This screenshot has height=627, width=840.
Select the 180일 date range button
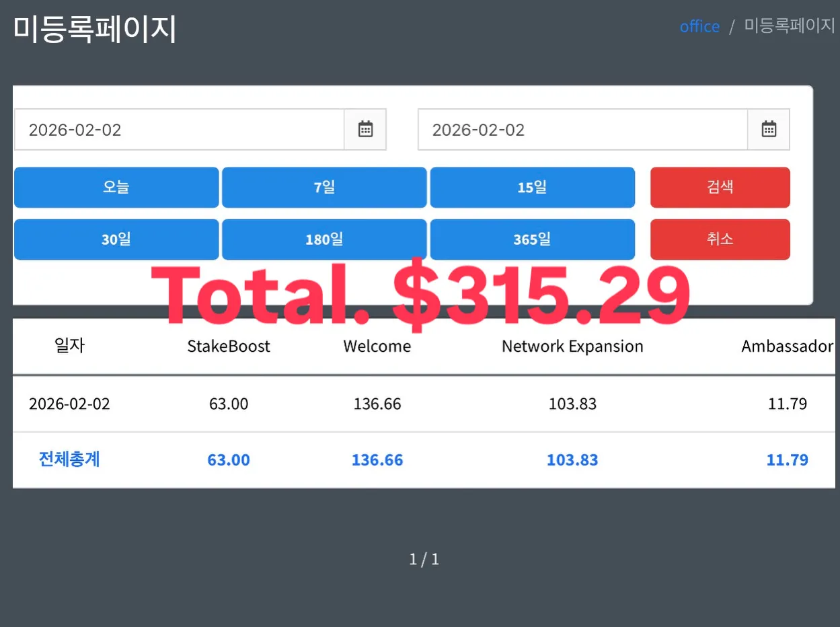click(324, 239)
